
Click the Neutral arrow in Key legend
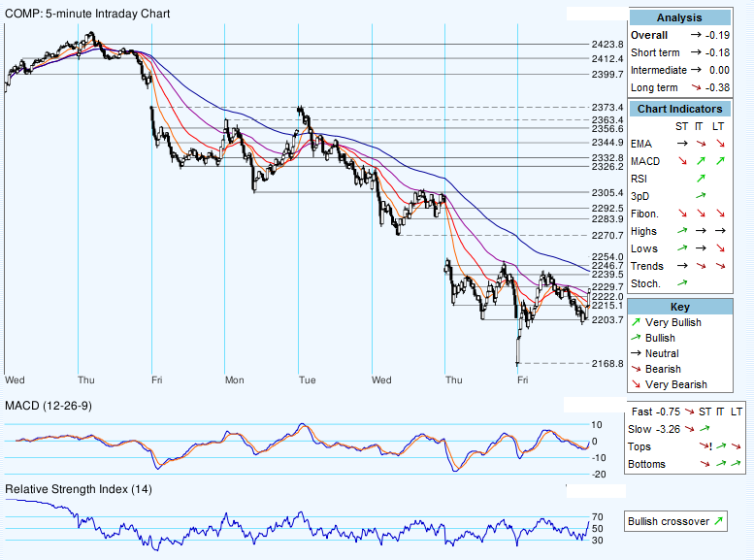click(636, 353)
